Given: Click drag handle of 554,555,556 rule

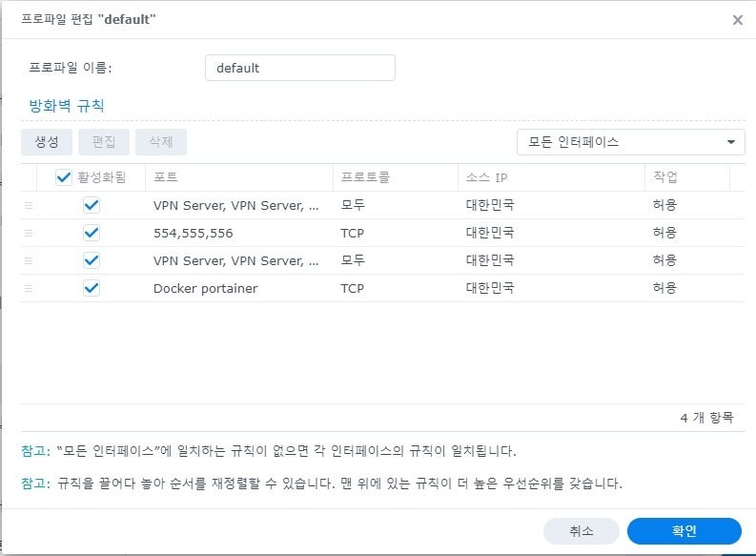Looking at the screenshot, I should (x=29, y=234).
